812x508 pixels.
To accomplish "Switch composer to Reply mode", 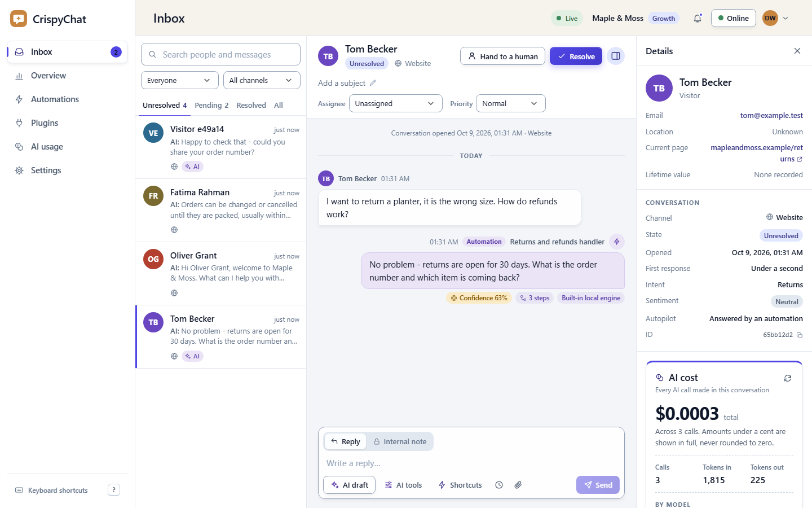I will pyautogui.click(x=346, y=441).
